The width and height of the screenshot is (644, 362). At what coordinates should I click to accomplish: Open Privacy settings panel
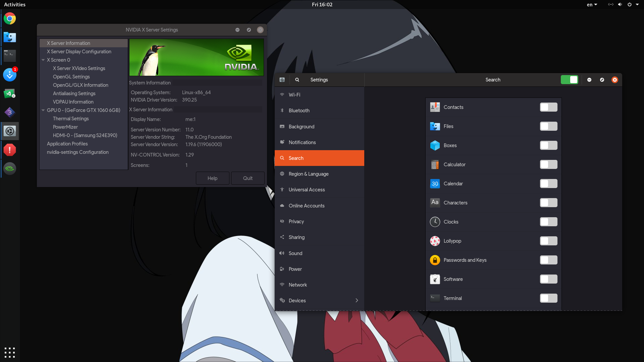click(319, 222)
